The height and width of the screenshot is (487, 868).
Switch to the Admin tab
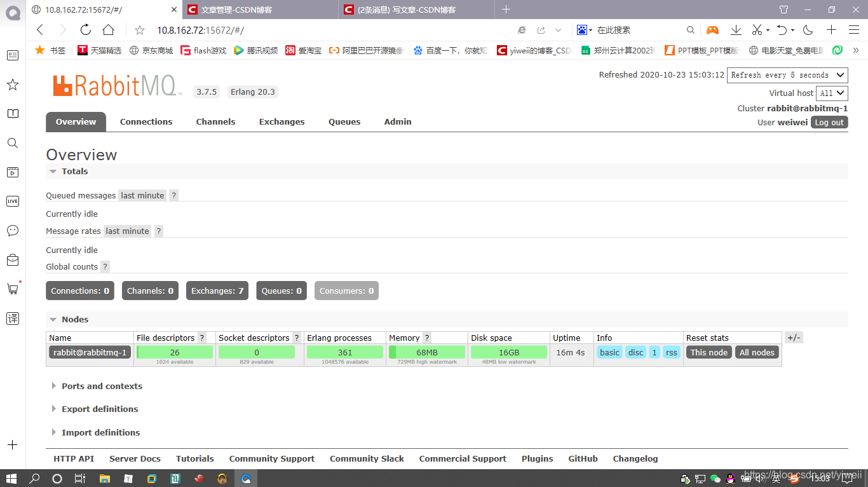(x=398, y=122)
